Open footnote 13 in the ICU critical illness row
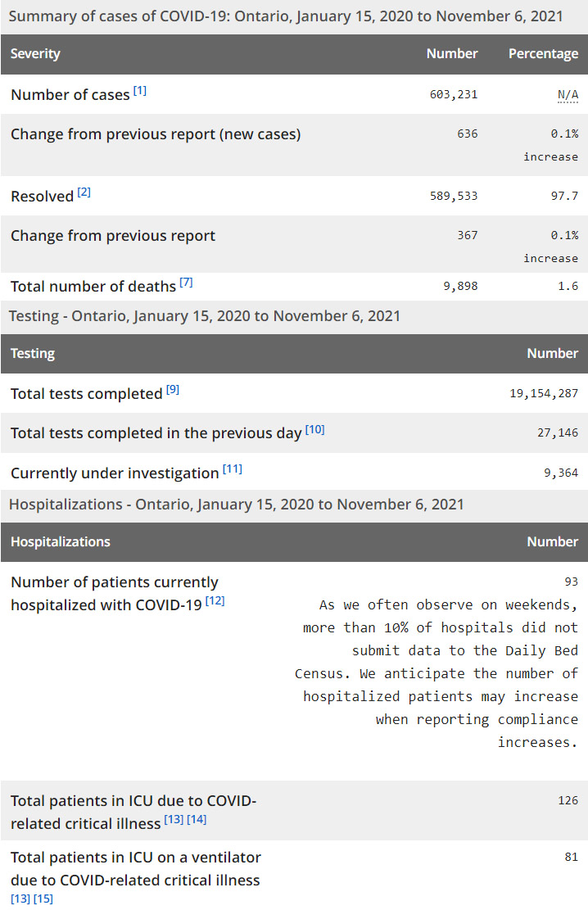Viewport: 588px width, 910px height. click(174, 820)
